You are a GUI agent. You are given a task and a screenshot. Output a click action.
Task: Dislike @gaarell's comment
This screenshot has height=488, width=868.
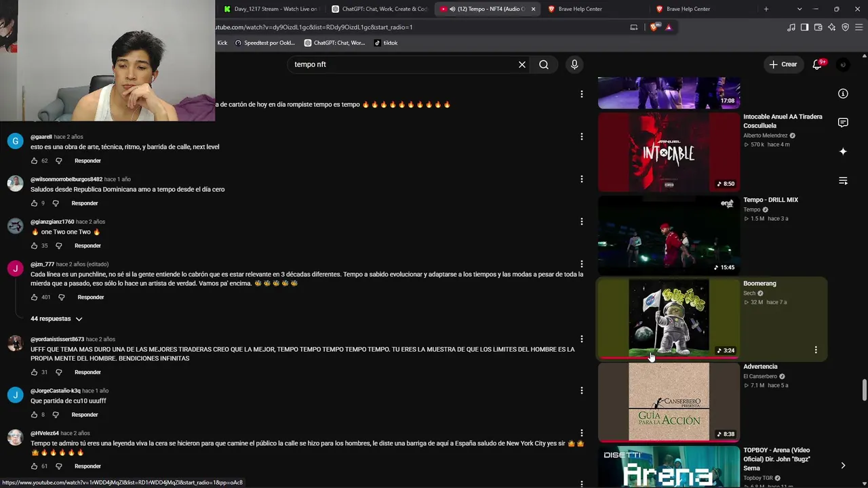(x=58, y=161)
